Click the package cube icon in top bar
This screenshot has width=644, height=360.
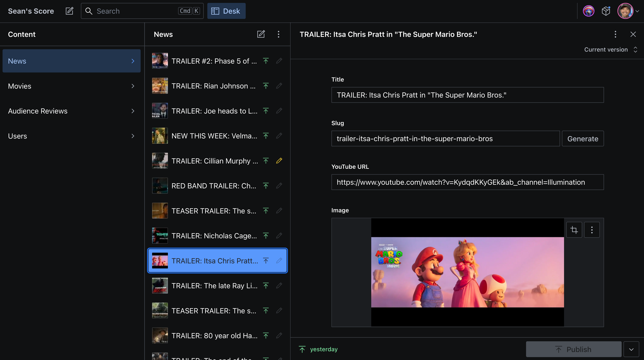point(606,11)
